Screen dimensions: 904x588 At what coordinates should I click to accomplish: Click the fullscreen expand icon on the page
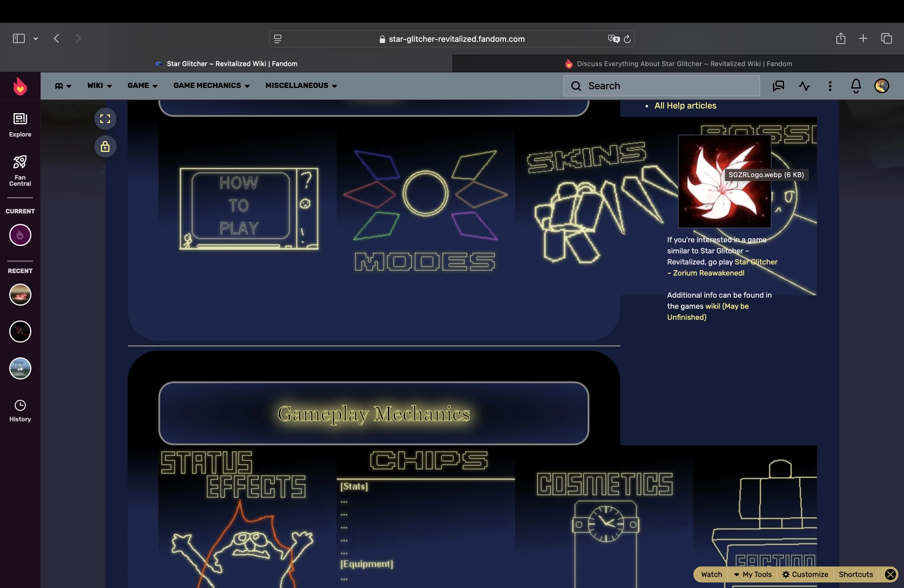pos(105,118)
